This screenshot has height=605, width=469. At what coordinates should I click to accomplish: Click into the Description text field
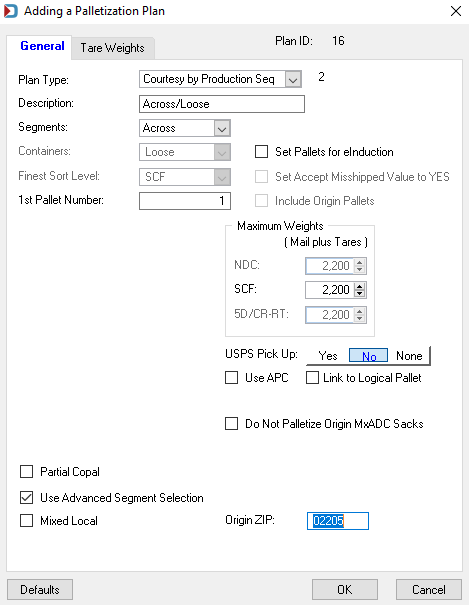(x=222, y=104)
